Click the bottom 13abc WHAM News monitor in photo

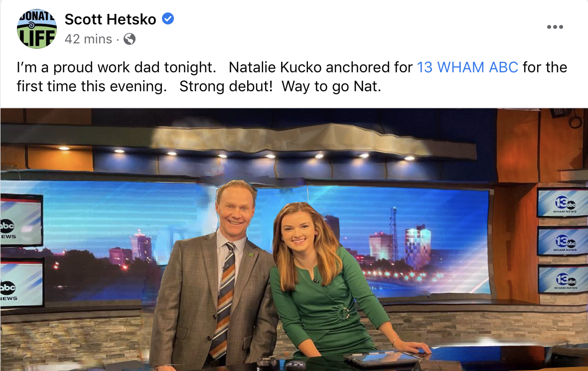(x=563, y=279)
